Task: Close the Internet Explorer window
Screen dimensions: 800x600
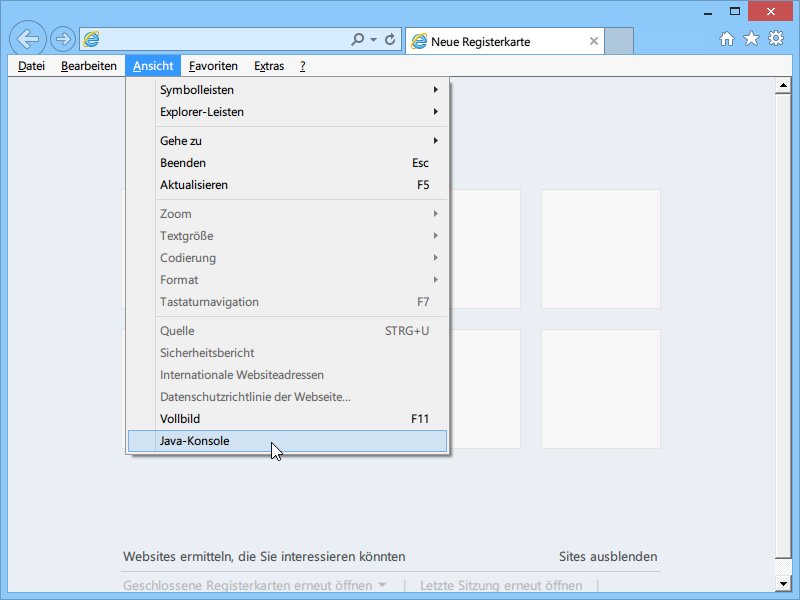Action: 770,11
